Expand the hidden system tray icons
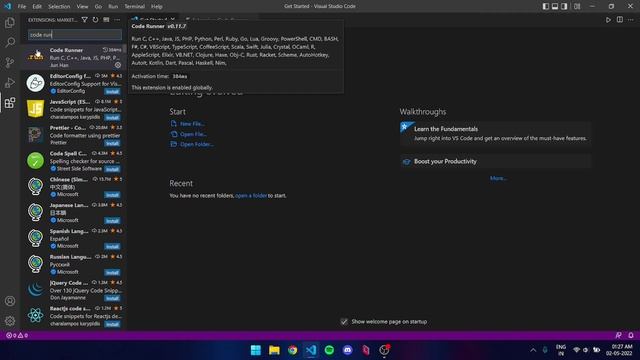The image size is (640, 360). (x=533, y=350)
